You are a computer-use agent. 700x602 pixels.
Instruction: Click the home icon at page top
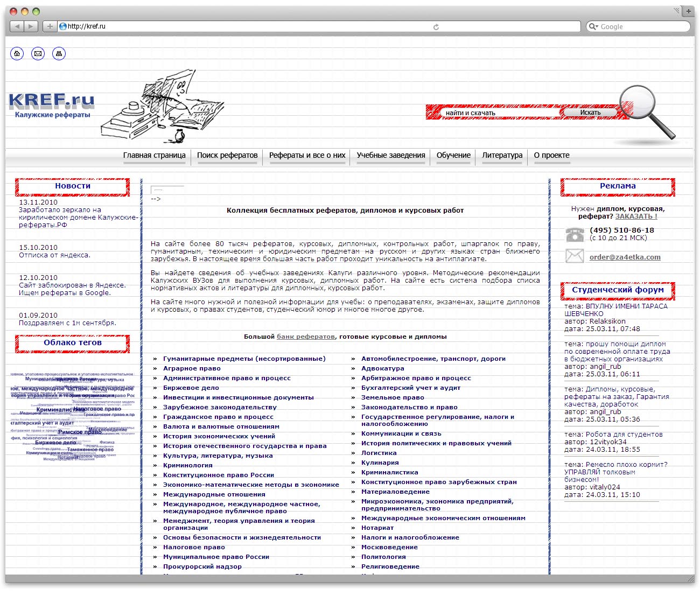tap(17, 53)
